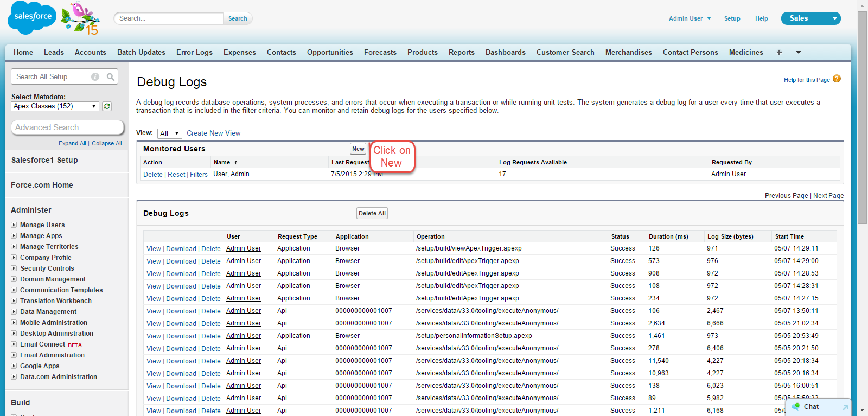Click into the Advanced Search field
This screenshot has height=416, width=868.
point(67,127)
